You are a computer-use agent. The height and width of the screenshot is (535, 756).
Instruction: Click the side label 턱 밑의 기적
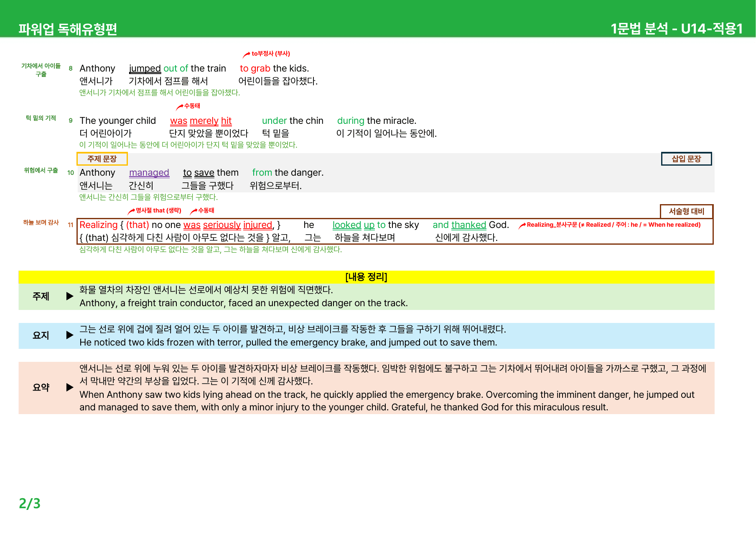(x=41, y=118)
